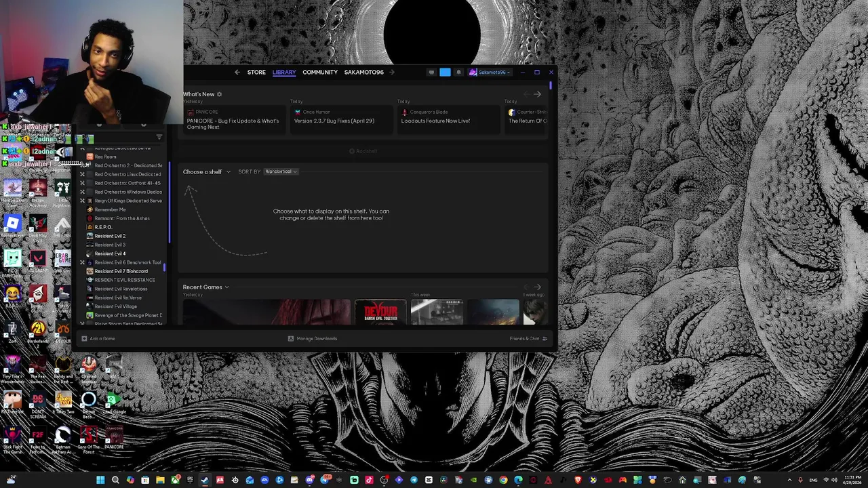Open Conqueror's Blade Loadouts news
Screen dimensions: 868x488
tap(448, 120)
